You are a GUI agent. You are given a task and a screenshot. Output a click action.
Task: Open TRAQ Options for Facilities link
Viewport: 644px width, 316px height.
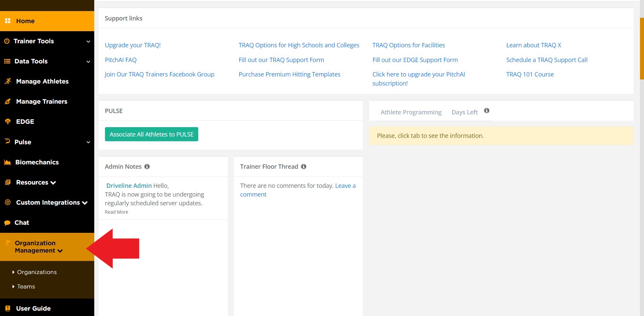pyautogui.click(x=409, y=45)
